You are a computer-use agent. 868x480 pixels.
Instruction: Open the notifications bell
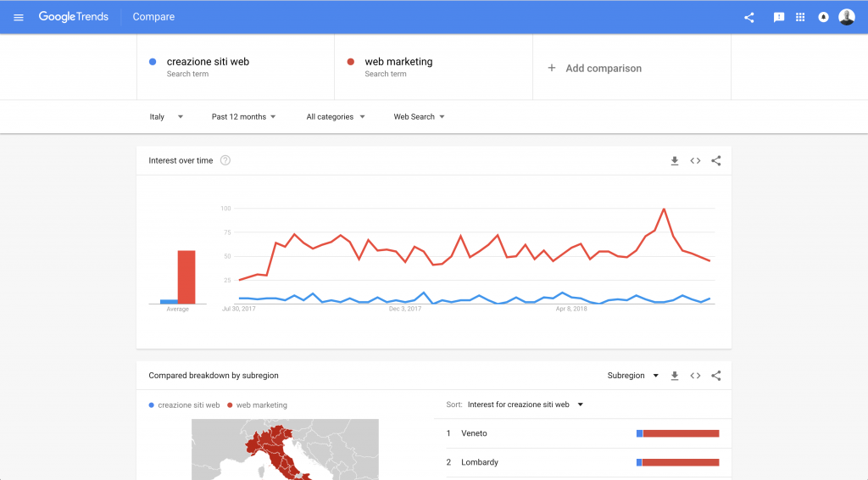(x=823, y=17)
